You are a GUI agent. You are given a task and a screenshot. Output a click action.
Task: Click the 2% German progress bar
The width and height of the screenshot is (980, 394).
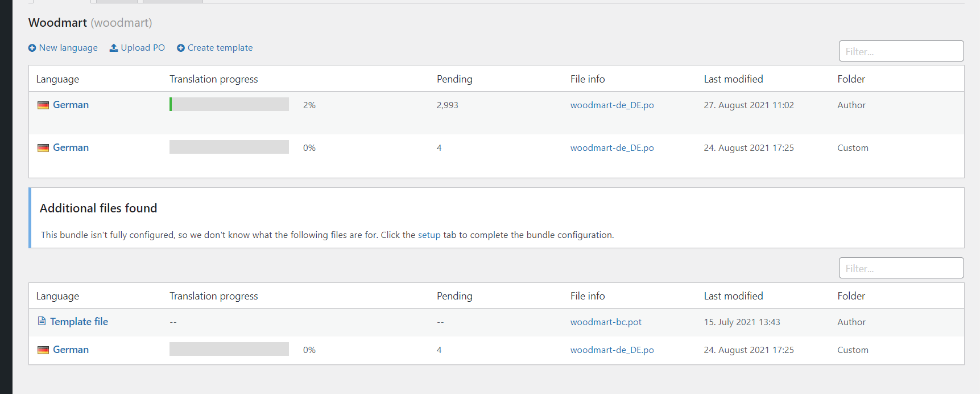coord(229,105)
